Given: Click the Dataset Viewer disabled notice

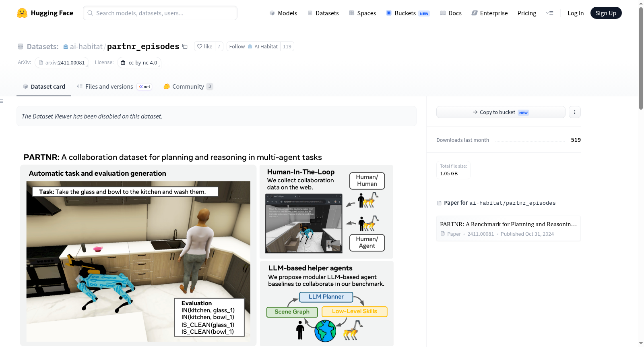Looking at the screenshot, I should point(217,116).
